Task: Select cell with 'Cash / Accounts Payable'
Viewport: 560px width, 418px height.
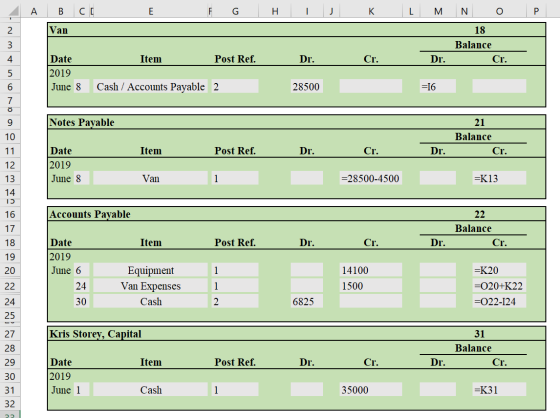Action: (x=150, y=86)
